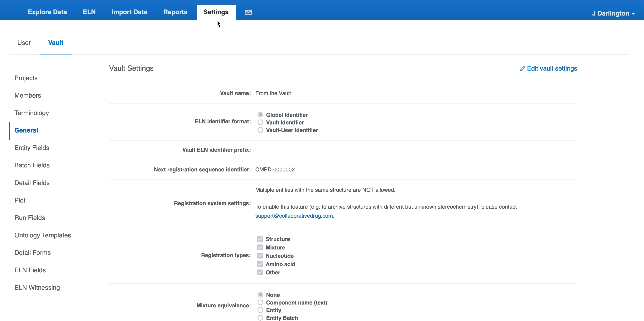This screenshot has width=644, height=321.
Task: Toggle the Amino acid checkbox
Action: [260, 264]
